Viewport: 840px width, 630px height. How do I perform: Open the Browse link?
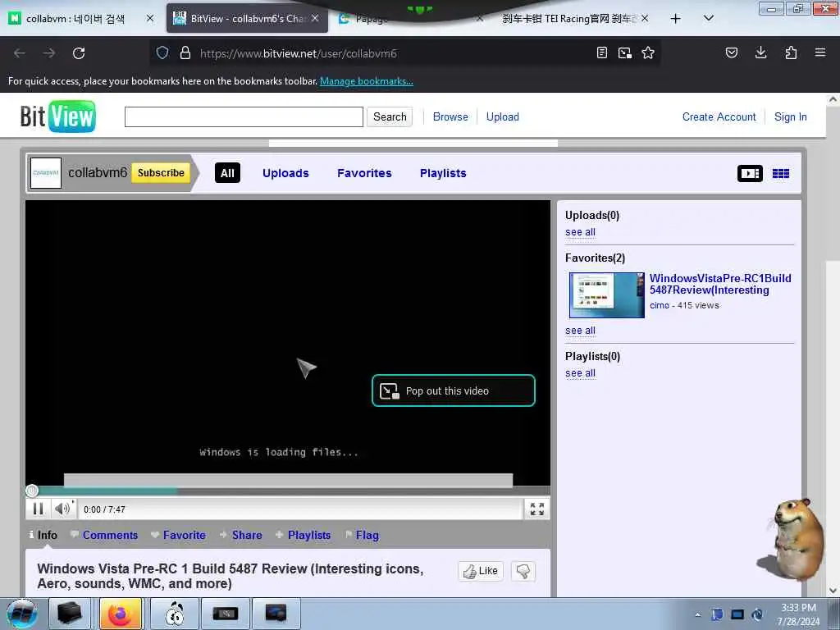[450, 116]
